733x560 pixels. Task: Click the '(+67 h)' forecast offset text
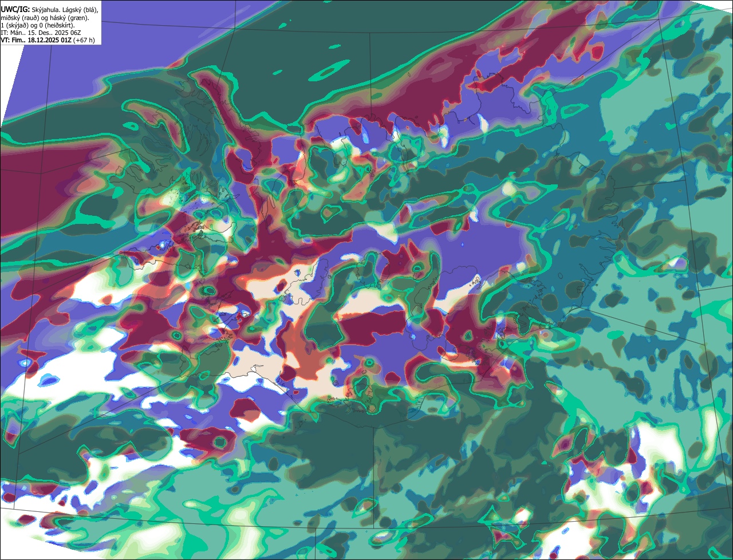pos(84,40)
